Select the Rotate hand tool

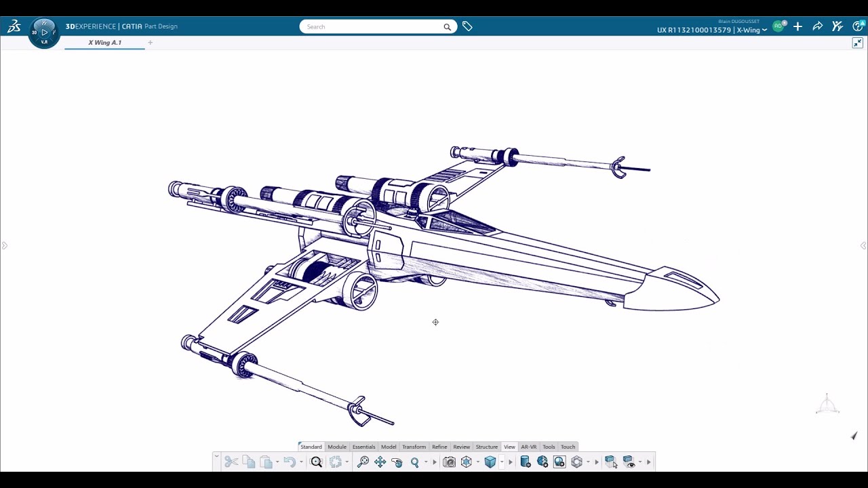[397, 462]
